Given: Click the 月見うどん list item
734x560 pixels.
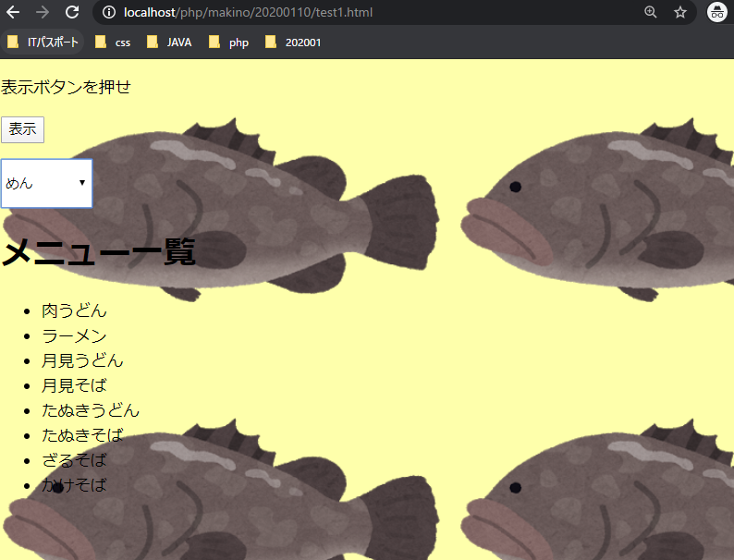Looking at the screenshot, I should click(82, 360).
